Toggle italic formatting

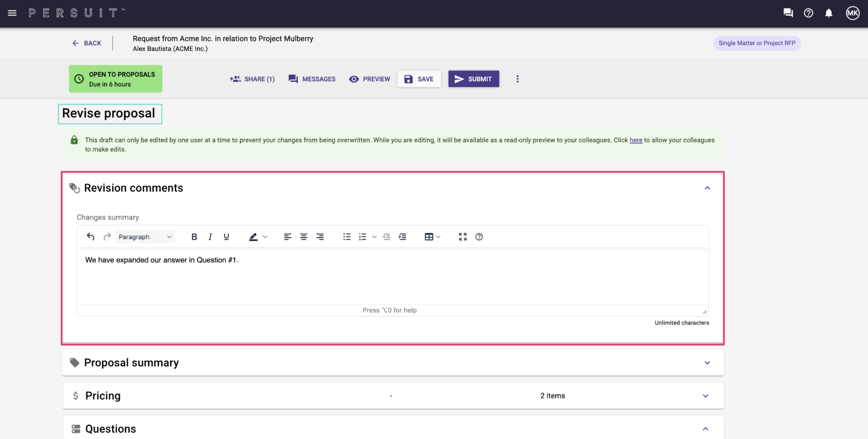[210, 237]
